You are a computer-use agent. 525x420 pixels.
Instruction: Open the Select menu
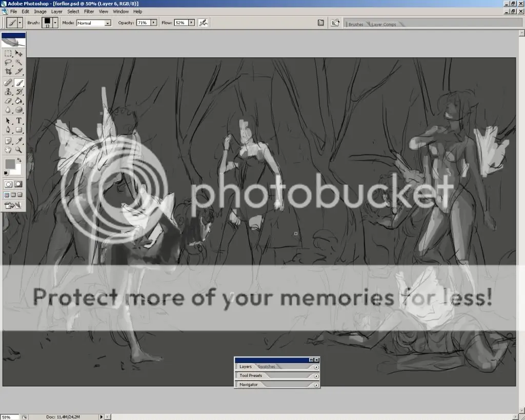click(x=73, y=11)
